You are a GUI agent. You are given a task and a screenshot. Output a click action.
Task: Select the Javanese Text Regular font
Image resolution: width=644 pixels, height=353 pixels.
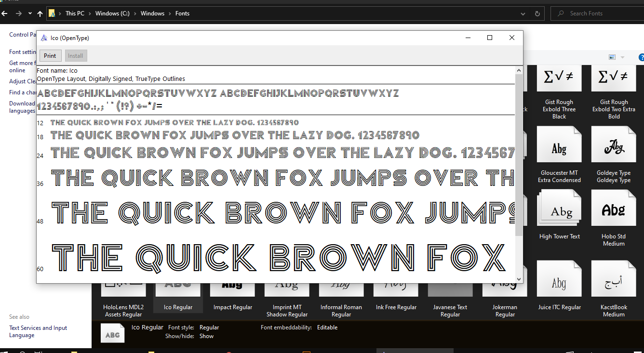tap(450, 301)
